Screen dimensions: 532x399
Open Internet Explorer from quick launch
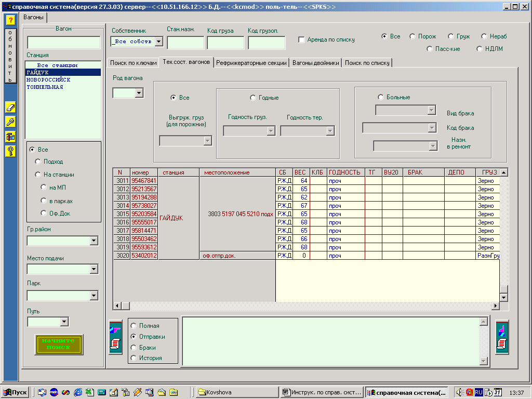click(x=78, y=392)
